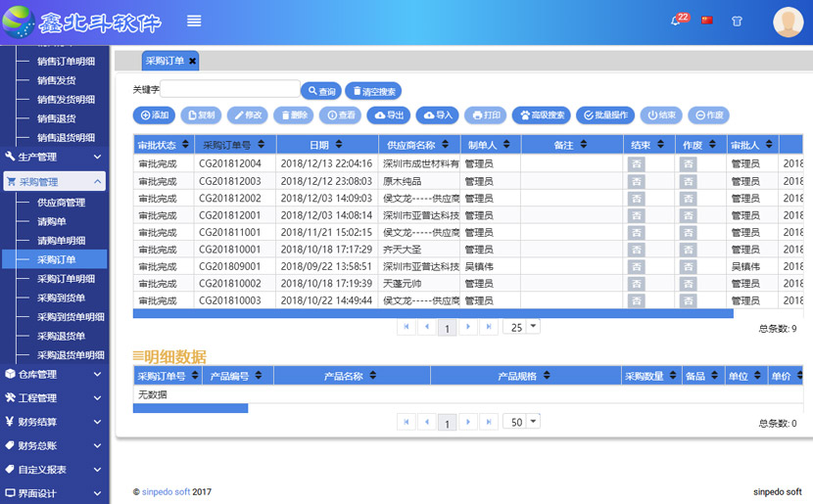The image size is (813, 504).
Task: Open 请购单 in sidebar
Action: pos(51,222)
